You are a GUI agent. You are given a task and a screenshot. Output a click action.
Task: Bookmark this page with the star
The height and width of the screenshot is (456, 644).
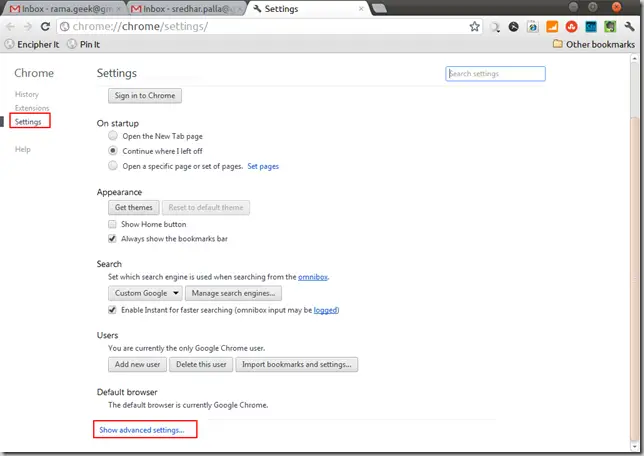click(474, 27)
